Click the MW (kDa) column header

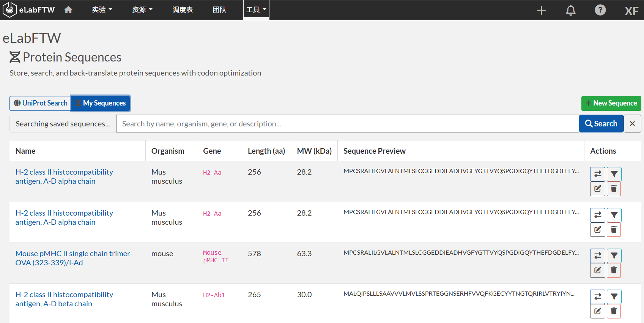(314, 151)
